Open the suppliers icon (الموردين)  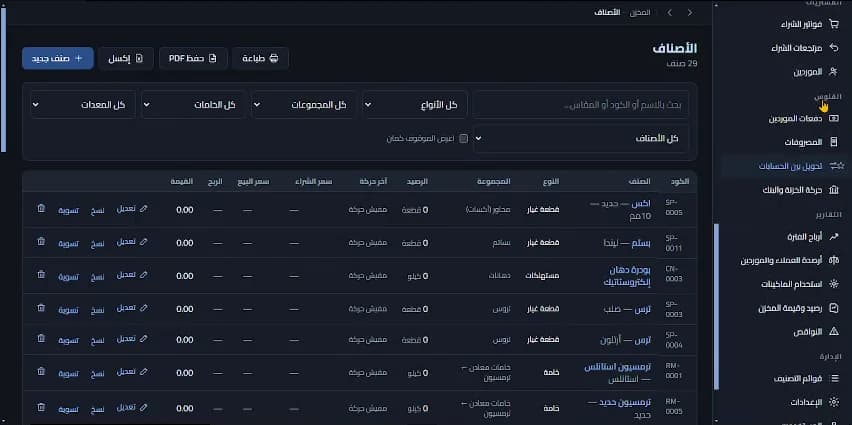(x=834, y=72)
